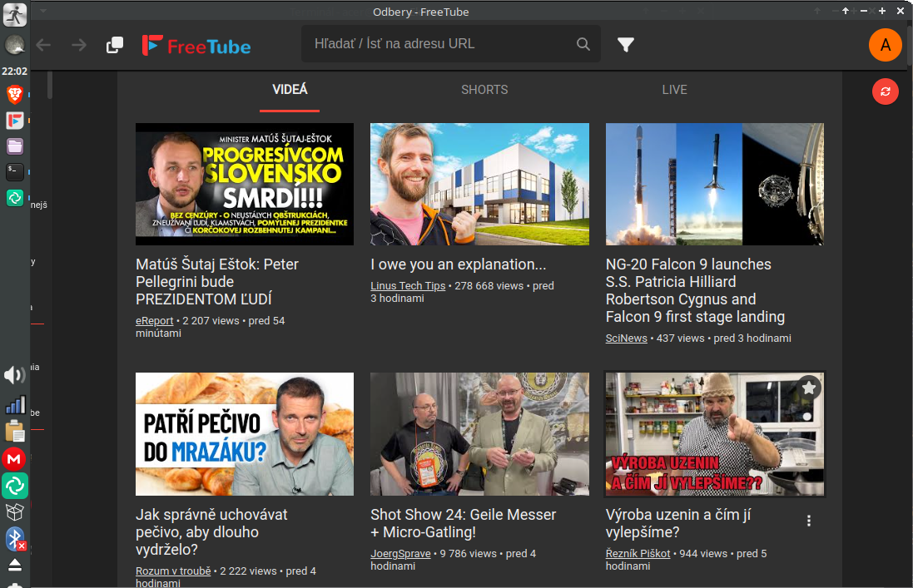Open Brave browser from the side panel
This screenshot has width=913, height=588.
click(x=14, y=94)
